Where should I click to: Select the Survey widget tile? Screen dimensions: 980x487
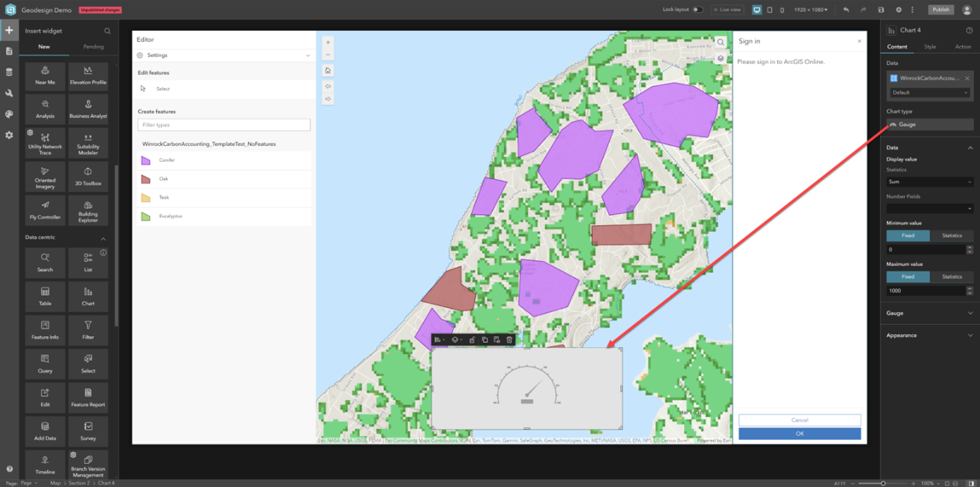(x=88, y=431)
